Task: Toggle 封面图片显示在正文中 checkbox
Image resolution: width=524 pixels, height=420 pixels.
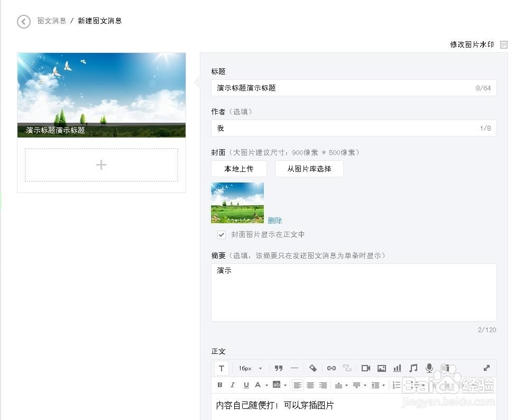Action: 221,235
